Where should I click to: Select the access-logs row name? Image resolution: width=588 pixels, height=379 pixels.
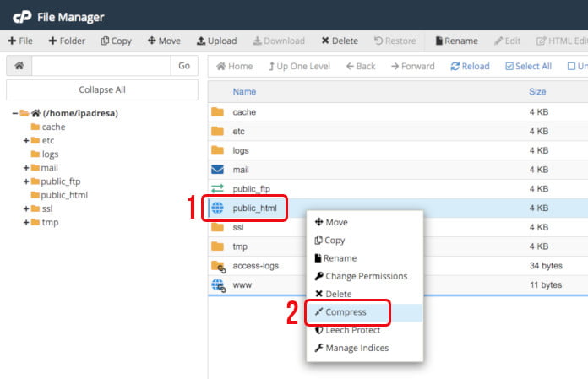pyautogui.click(x=256, y=266)
